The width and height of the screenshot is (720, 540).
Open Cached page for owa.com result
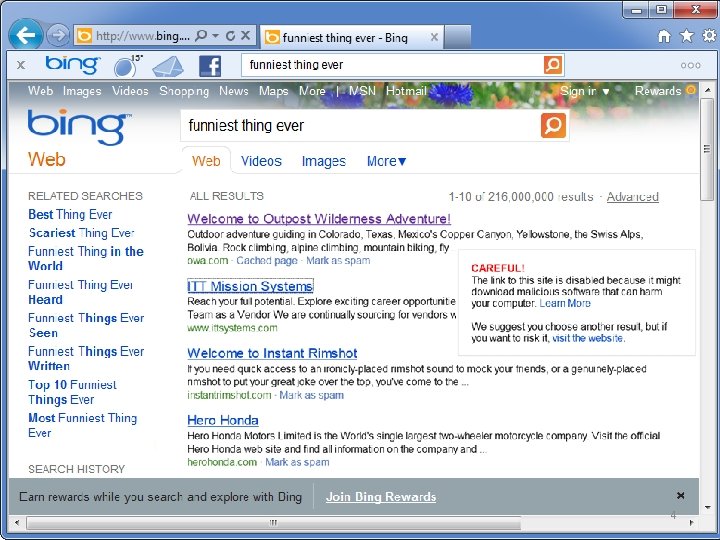click(267, 260)
